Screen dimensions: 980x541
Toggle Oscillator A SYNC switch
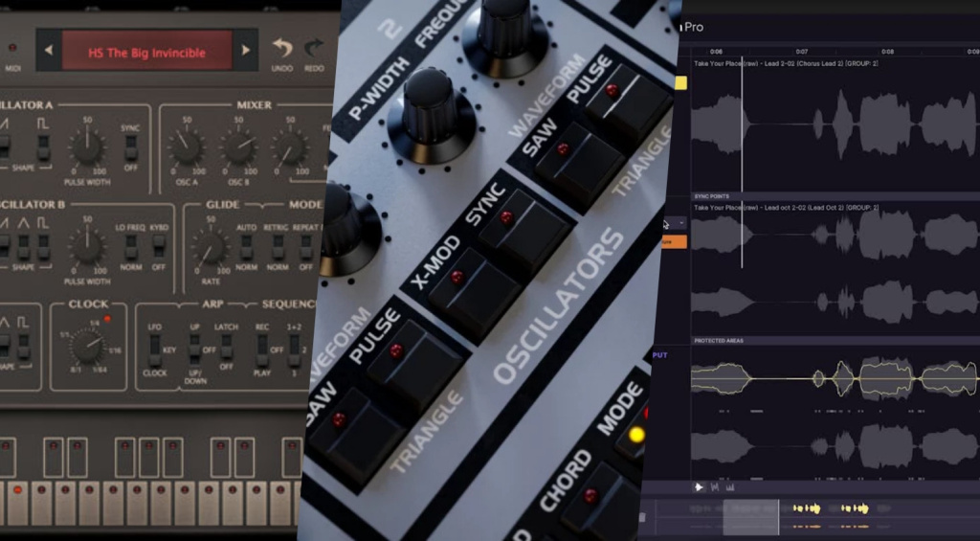130,147
